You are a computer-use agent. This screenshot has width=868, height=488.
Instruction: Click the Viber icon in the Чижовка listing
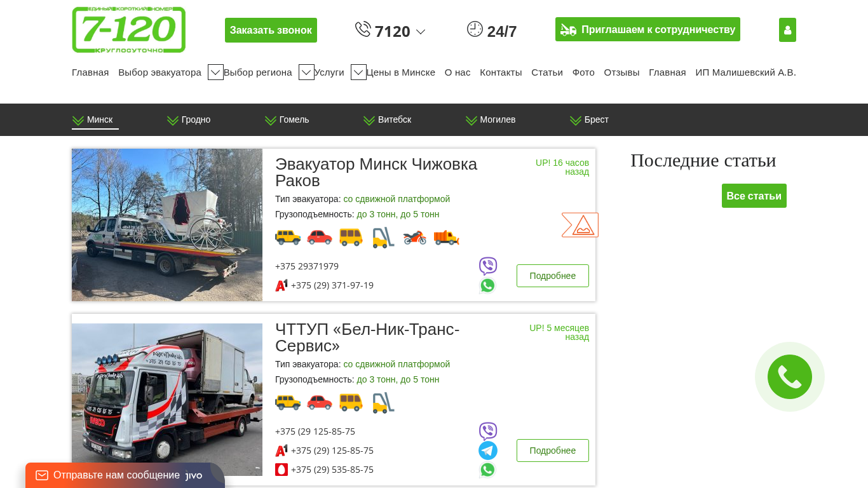pyautogui.click(x=488, y=266)
